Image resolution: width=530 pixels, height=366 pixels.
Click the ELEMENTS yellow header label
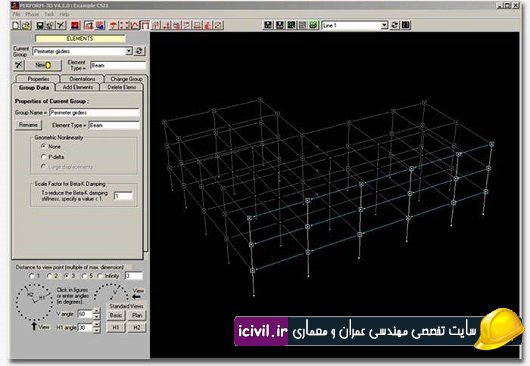(x=80, y=39)
